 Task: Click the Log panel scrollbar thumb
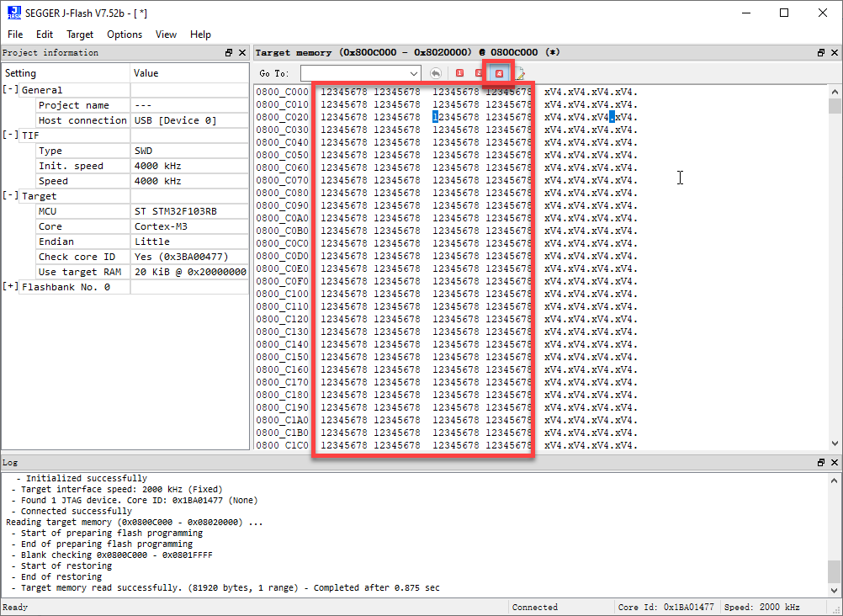pyautogui.click(x=835, y=571)
